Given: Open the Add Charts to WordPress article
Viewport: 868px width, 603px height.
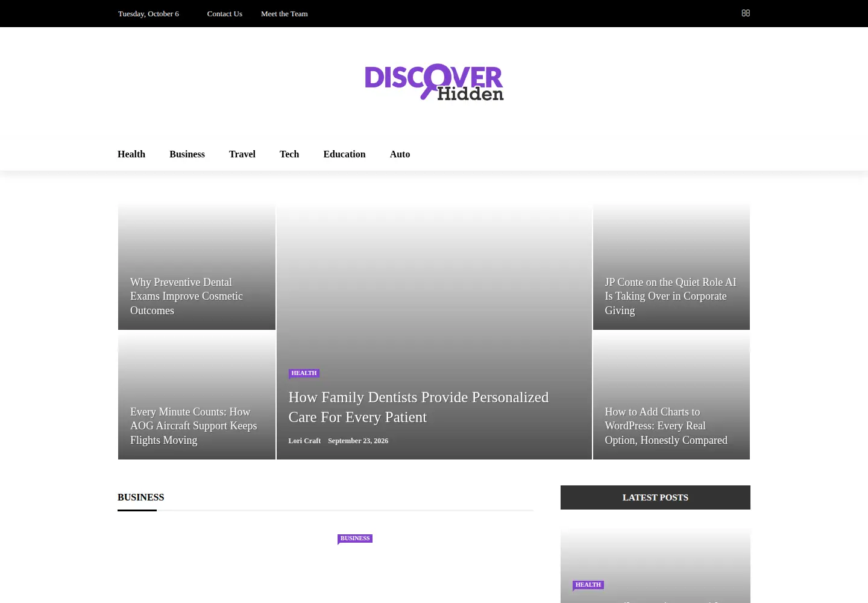Looking at the screenshot, I should pyautogui.click(x=666, y=426).
